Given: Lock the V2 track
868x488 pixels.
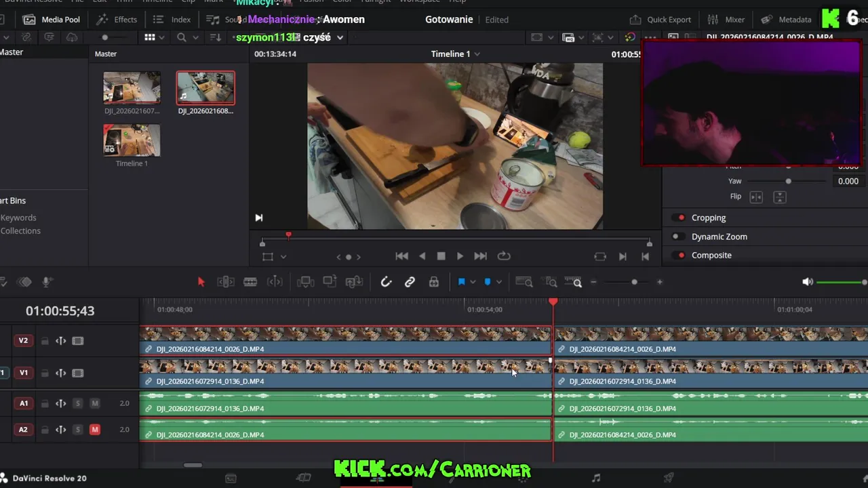Looking at the screenshot, I should click(45, 341).
